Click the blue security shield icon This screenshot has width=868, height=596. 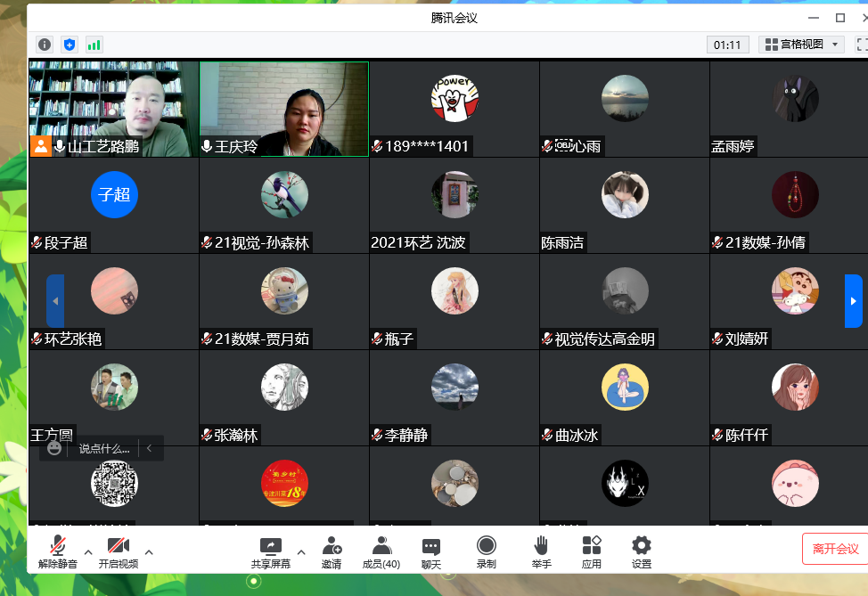click(x=70, y=45)
